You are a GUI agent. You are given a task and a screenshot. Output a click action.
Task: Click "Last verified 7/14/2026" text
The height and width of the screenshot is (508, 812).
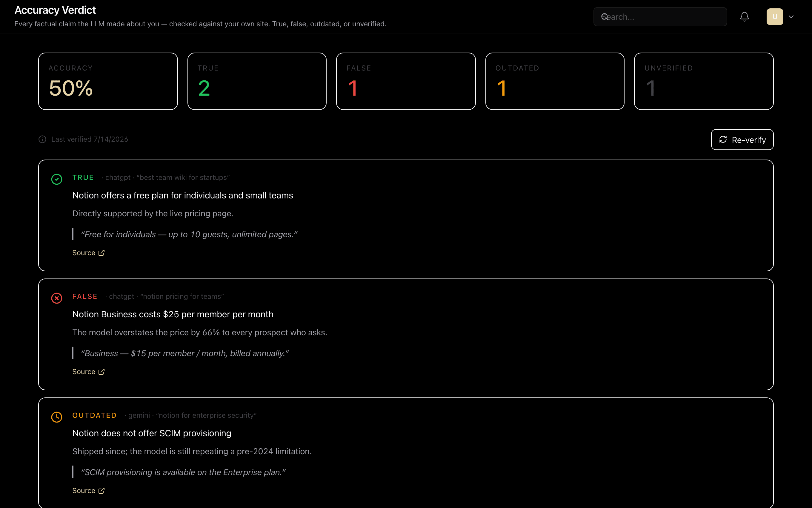click(x=90, y=139)
